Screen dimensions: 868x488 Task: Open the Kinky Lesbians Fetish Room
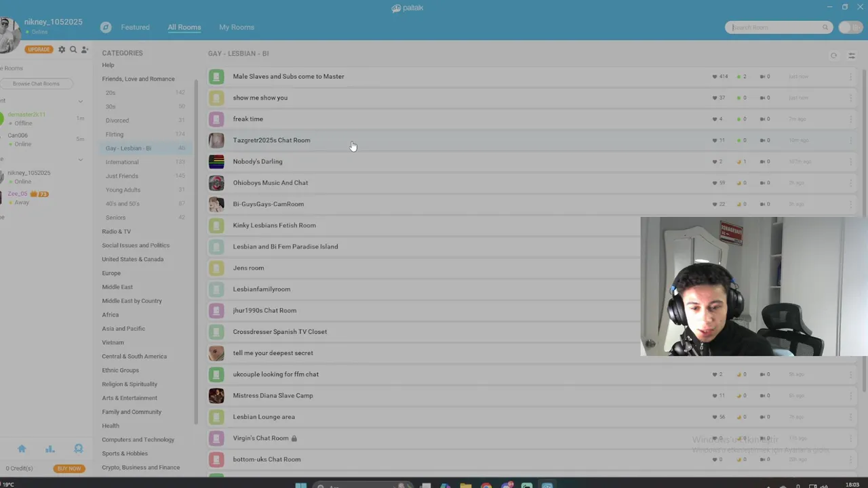(274, 226)
